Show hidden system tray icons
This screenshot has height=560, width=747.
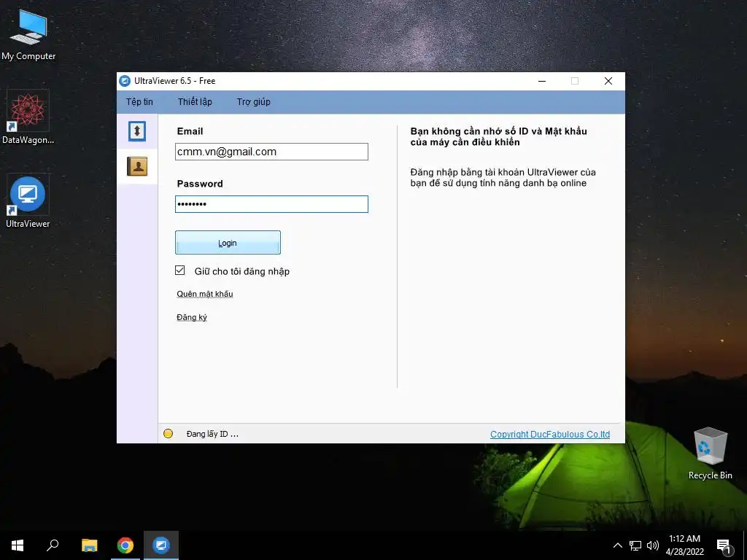pyautogui.click(x=617, y=545)
